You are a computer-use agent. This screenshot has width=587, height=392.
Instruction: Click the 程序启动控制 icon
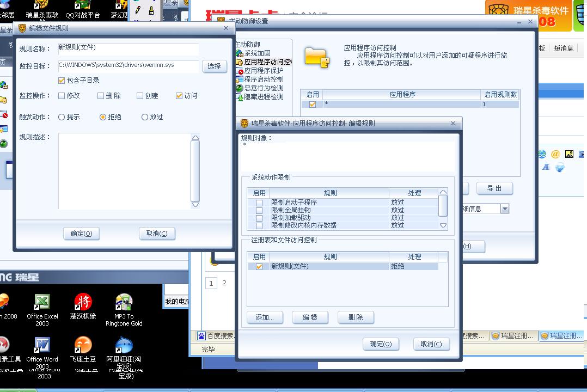click(240, 79)
